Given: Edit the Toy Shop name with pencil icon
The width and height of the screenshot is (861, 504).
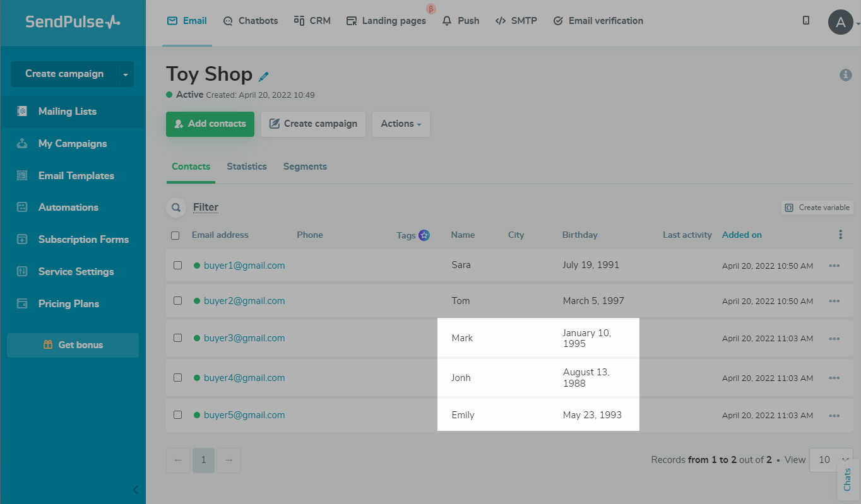Looking at the screenshot, I should pyautogui.click(x=264, y=76).
